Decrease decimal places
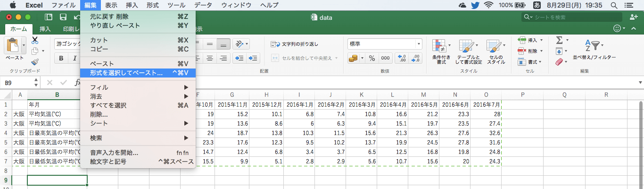 click(x=416, y=58)
